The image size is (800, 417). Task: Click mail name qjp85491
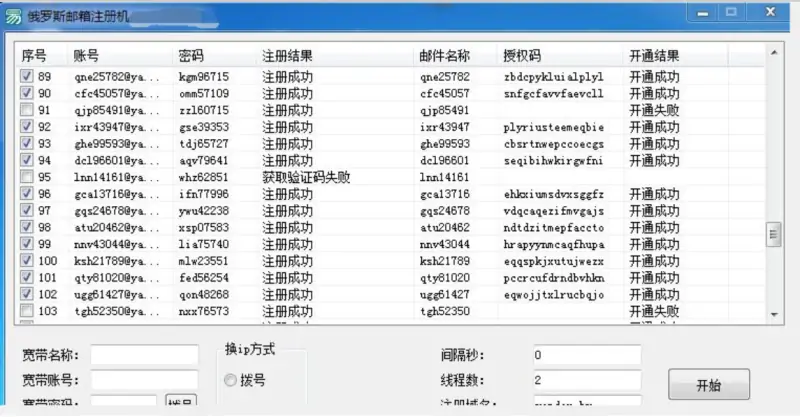tap(445, 110)
